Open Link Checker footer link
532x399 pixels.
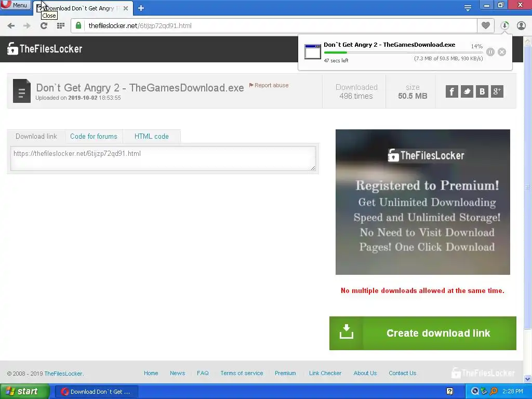tap(325, 373)
